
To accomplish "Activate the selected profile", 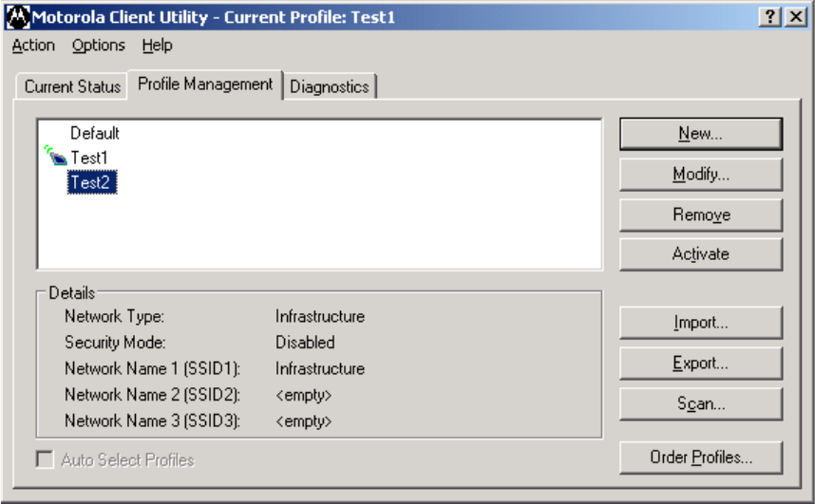I will click(x=701, y=254).
